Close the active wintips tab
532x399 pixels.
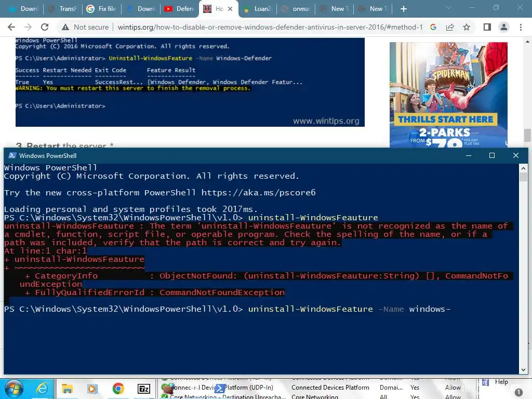[230, 9]
